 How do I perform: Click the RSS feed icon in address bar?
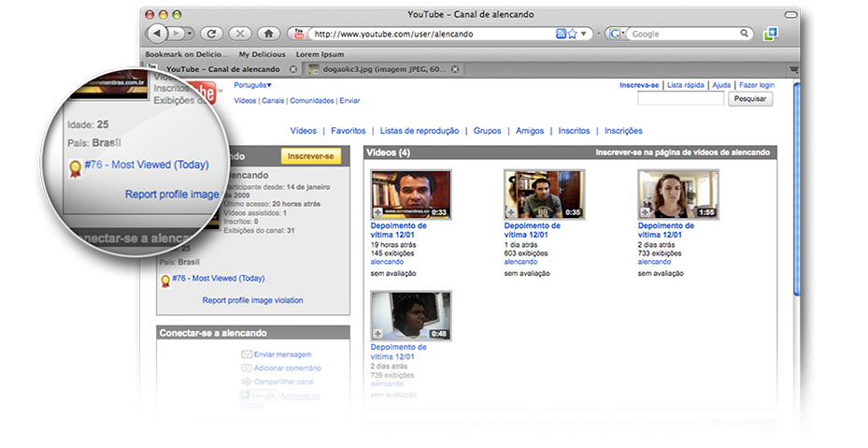tap(561, 34)
